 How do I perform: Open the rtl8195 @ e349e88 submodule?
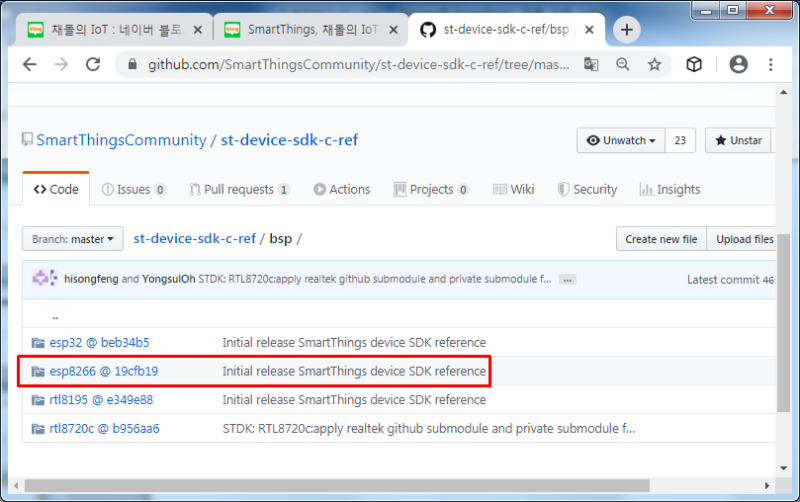click(101, 399)
